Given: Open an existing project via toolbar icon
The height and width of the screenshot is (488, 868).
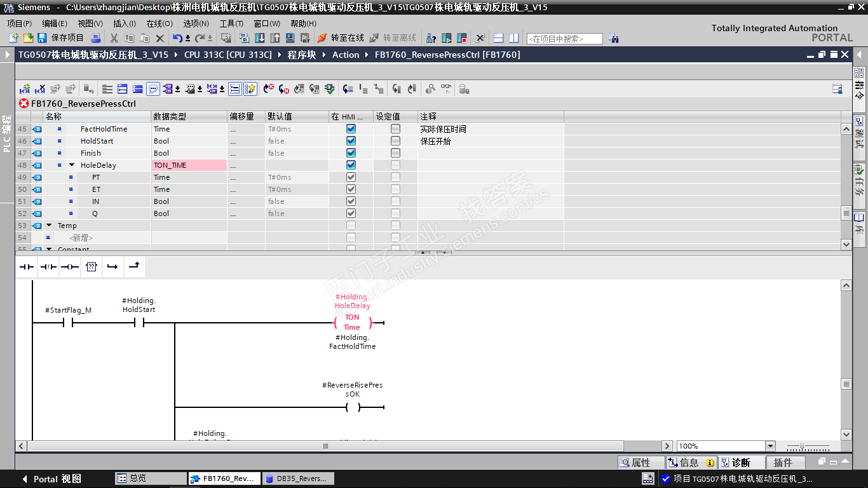Looking at the screenshot, I should coord(28,38).
